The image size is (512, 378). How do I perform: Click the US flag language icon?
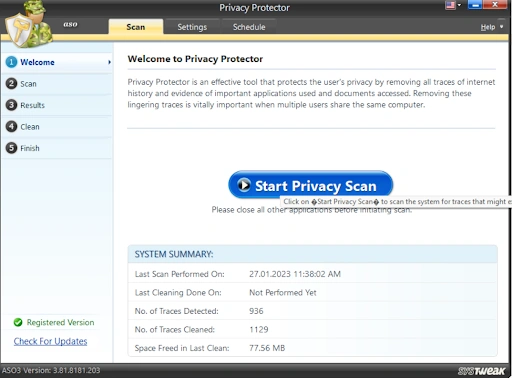[x=450, y=5]
